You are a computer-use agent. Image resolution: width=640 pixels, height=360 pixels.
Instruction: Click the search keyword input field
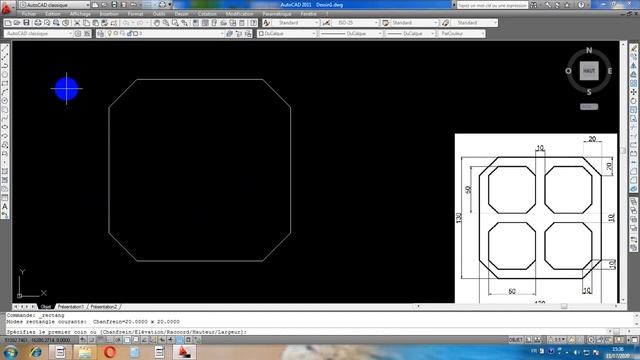coord(492,5)
